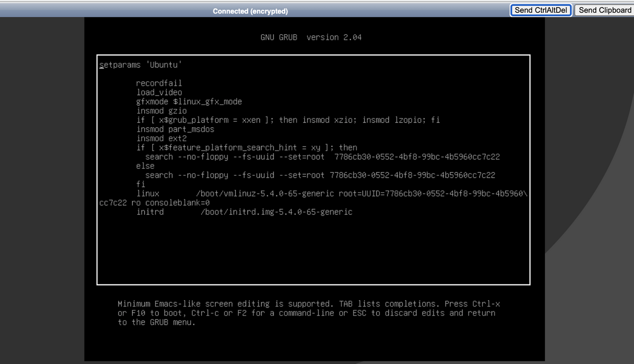Click the first search --no-floppy line above else
The image size is (634, 364).
tap(322, 156)
